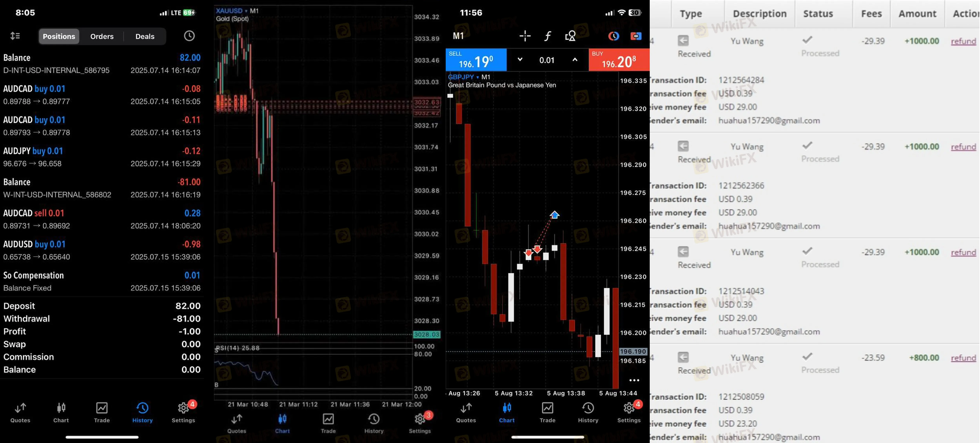The height and width of the screenshot is (443, 980).
Task: Open the chart objects shapes icon
Action: coord(570,36)
